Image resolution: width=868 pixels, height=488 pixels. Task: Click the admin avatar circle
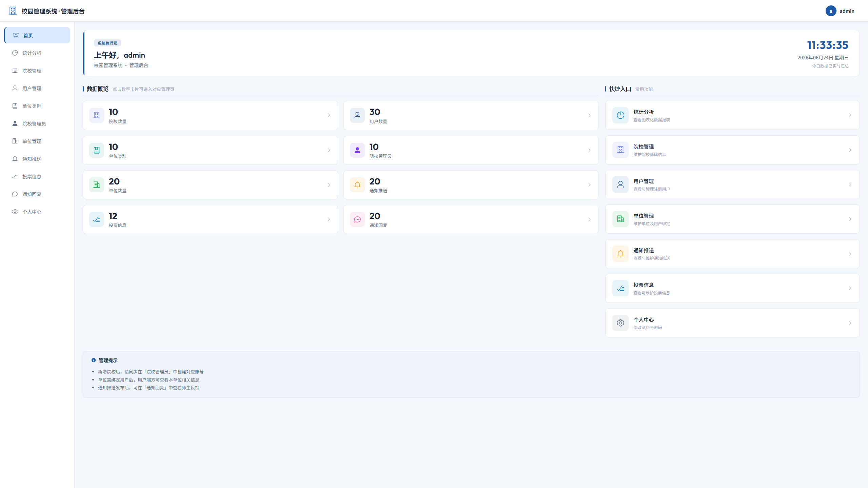(x=831, y=11)
